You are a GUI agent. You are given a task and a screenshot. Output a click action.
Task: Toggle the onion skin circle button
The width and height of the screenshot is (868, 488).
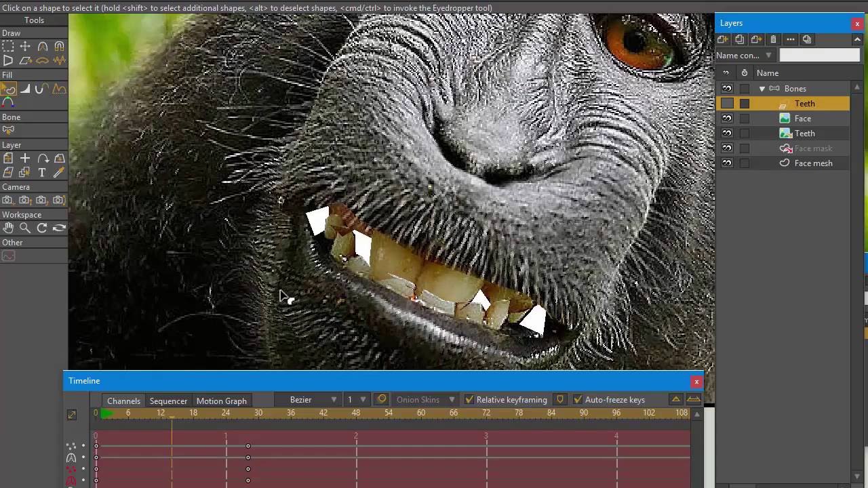click(382, 400)
